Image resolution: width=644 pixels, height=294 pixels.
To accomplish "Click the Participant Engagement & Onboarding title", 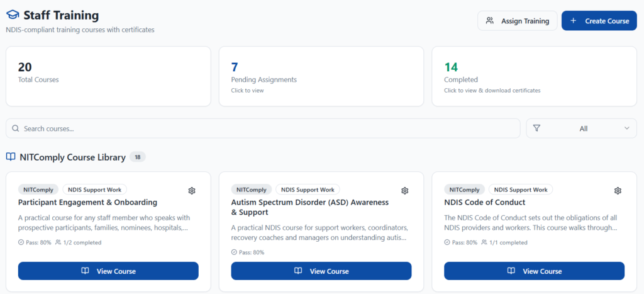I will [x=87, y=202].
